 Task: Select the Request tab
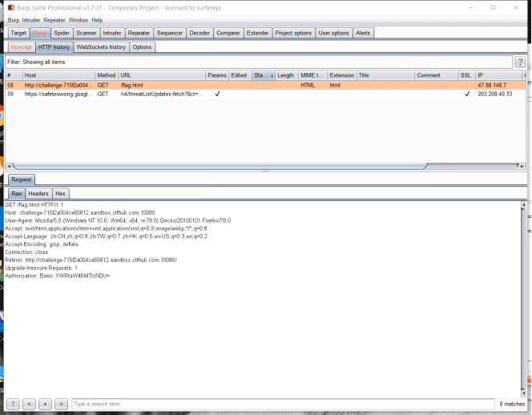[22, 179]
